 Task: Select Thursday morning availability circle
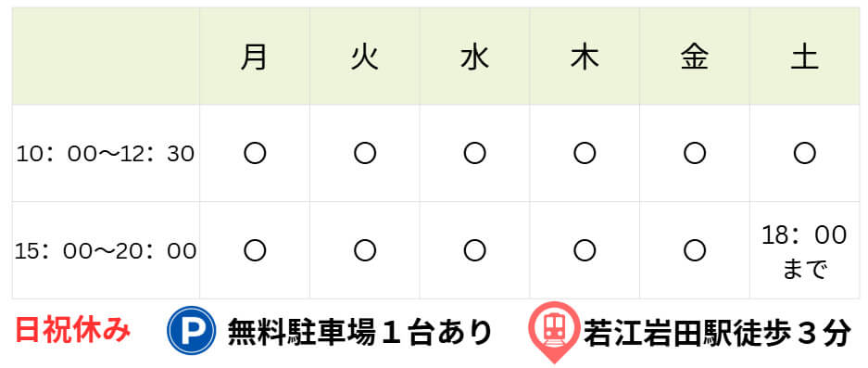click(x=585, y=153)
